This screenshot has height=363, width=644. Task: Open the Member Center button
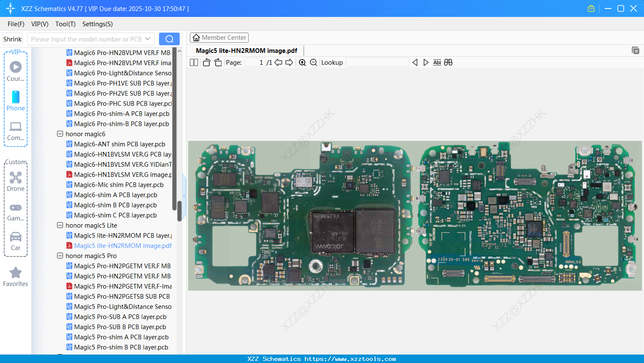[219, 38]
